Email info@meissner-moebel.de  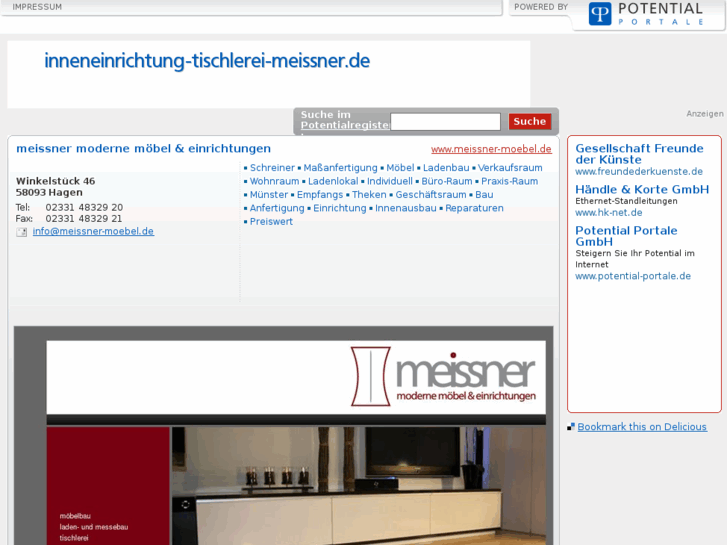[x=93, y=231]
